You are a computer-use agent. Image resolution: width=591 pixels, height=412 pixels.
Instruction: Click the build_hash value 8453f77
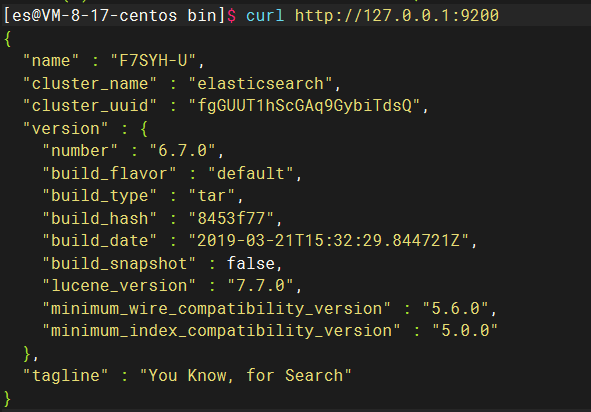[x=231, y=218]
